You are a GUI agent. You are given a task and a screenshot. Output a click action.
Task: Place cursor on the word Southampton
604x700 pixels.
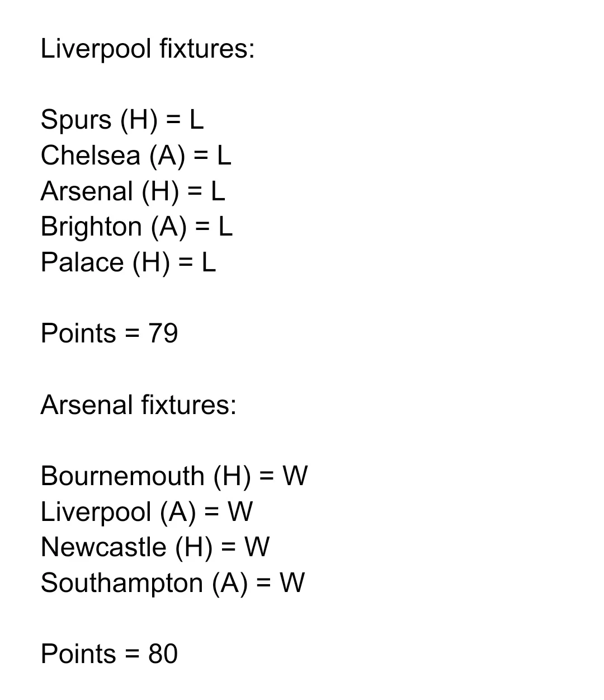[x=121, y=583]
